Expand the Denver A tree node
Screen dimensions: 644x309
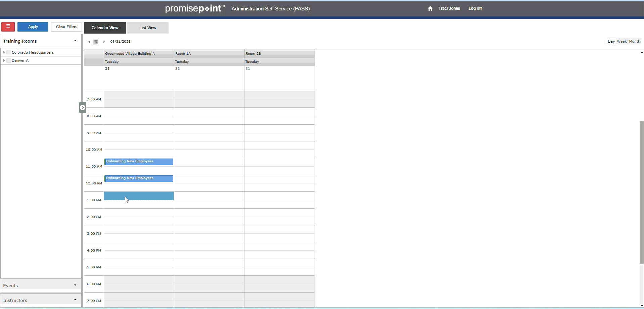point(4,60)
